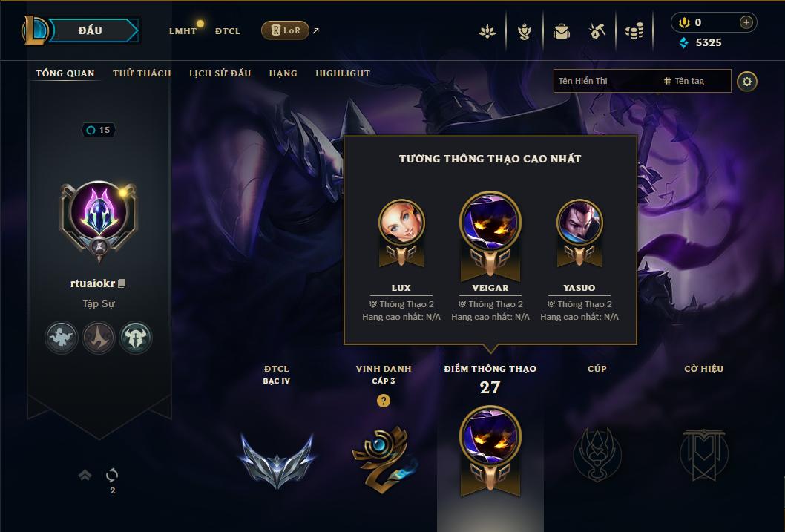Click the ĐẤU play button
The width and height of the screenshot is (785, 532).
click(x=91, y=30)
